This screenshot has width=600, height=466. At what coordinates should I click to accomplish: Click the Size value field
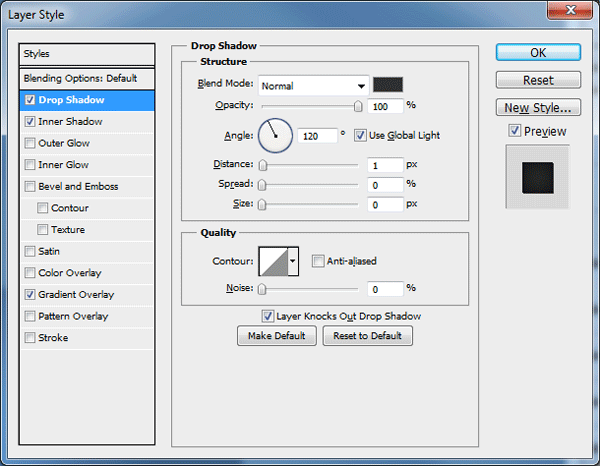[x=385, y=205]
